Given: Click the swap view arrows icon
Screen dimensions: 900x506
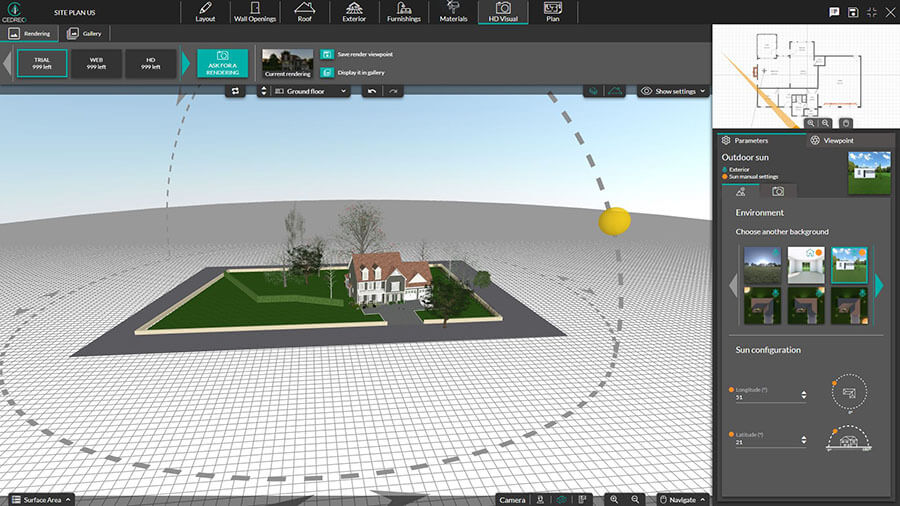Looking at the screenshot, I should pyautogui.click(x=236, y=91).
